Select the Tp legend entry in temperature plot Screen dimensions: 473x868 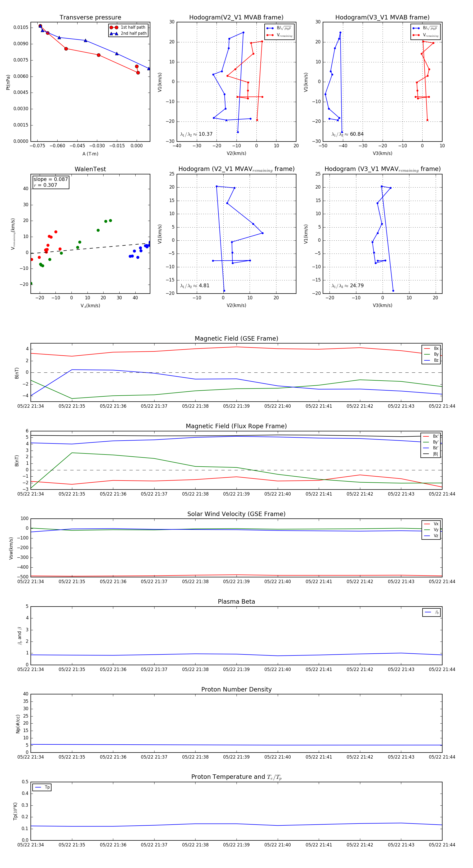point(42,788)
